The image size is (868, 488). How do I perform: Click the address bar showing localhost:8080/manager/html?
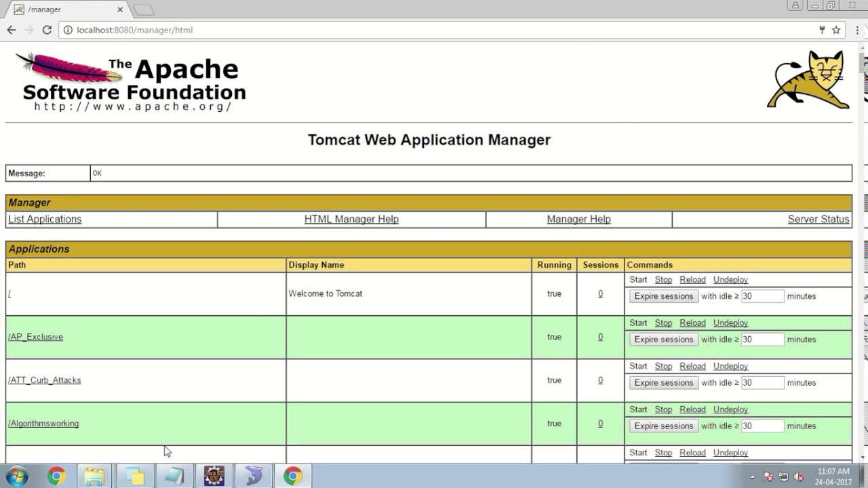pos(434,30)
